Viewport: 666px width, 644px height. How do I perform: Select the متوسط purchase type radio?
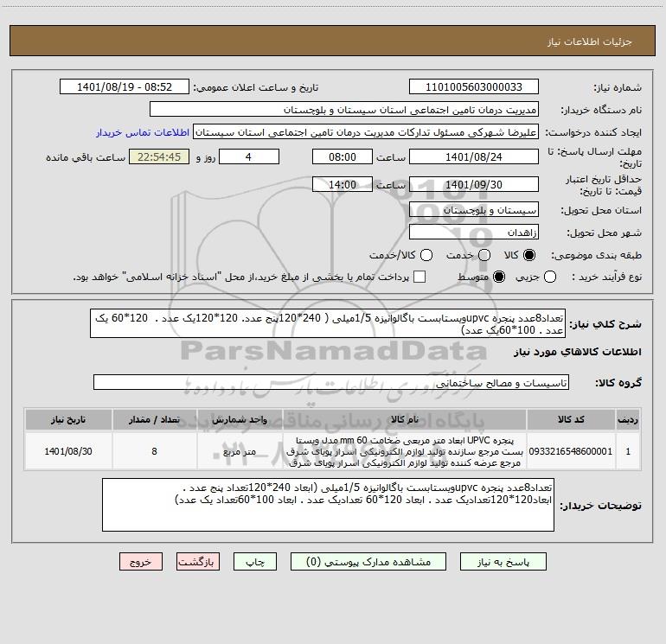[x=499, y=277]
